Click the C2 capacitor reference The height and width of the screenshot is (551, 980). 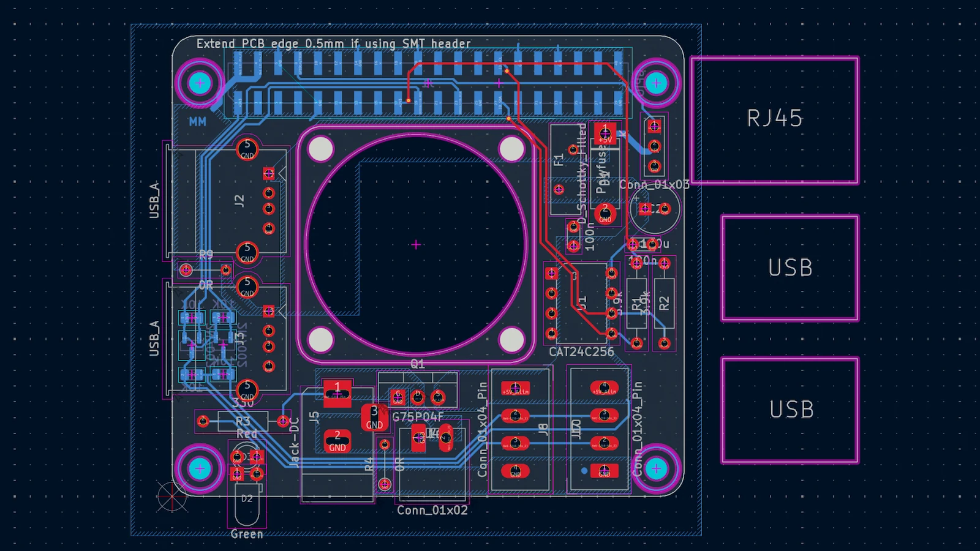[x=655, y=209]
